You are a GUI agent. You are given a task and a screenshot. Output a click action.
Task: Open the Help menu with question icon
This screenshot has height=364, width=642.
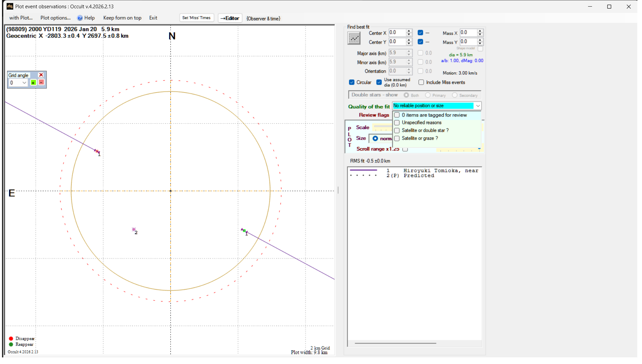pos(86,18)
